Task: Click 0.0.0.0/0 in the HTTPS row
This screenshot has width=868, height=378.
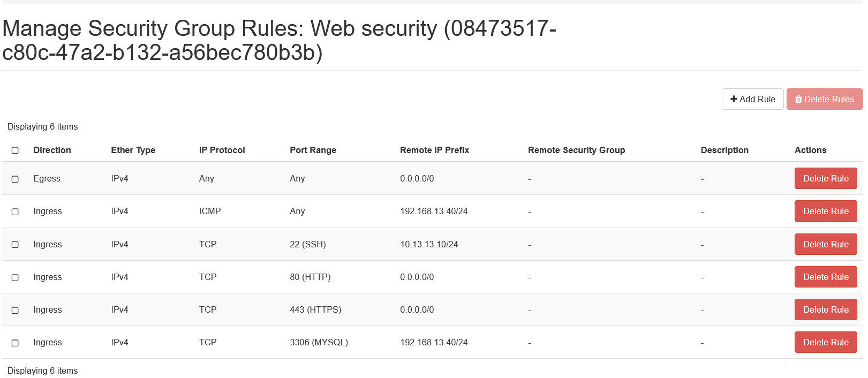Action: tap(417, 309)
